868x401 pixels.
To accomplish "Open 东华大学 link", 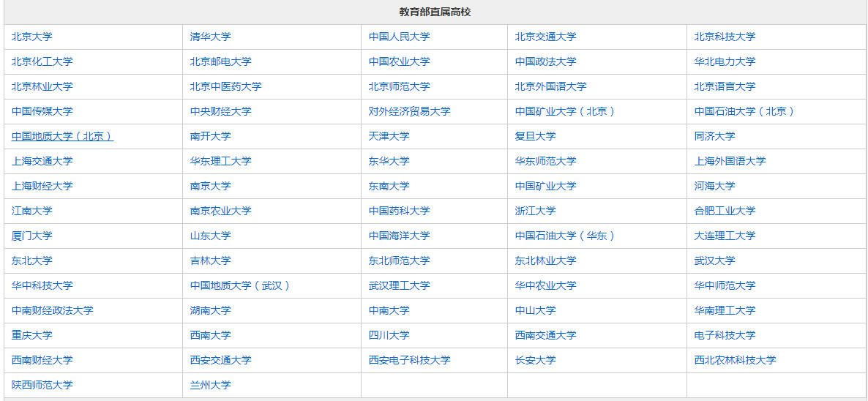I will tap(389, 162).
